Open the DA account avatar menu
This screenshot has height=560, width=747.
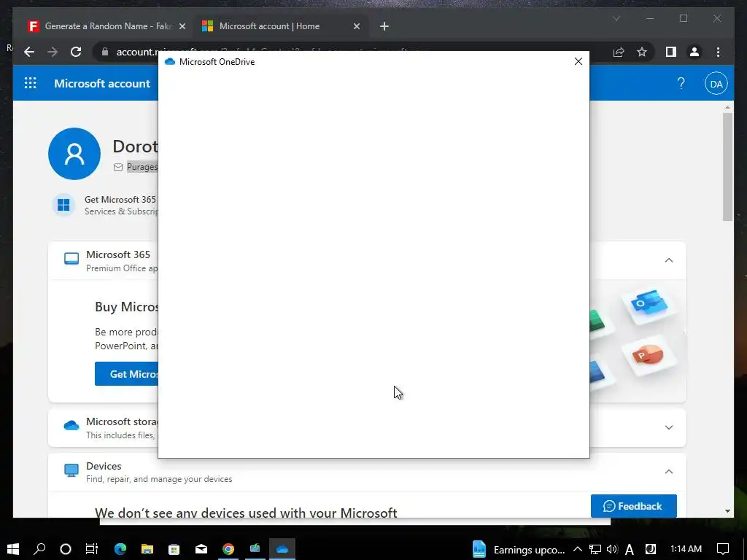tap(716, 84)
